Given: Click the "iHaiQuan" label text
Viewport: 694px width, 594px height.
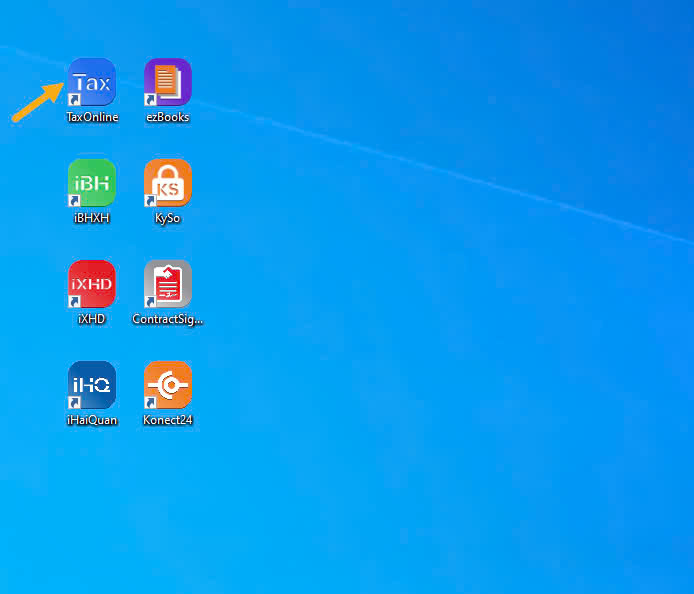Looking at the screenshot, I should tap(92, 420).
